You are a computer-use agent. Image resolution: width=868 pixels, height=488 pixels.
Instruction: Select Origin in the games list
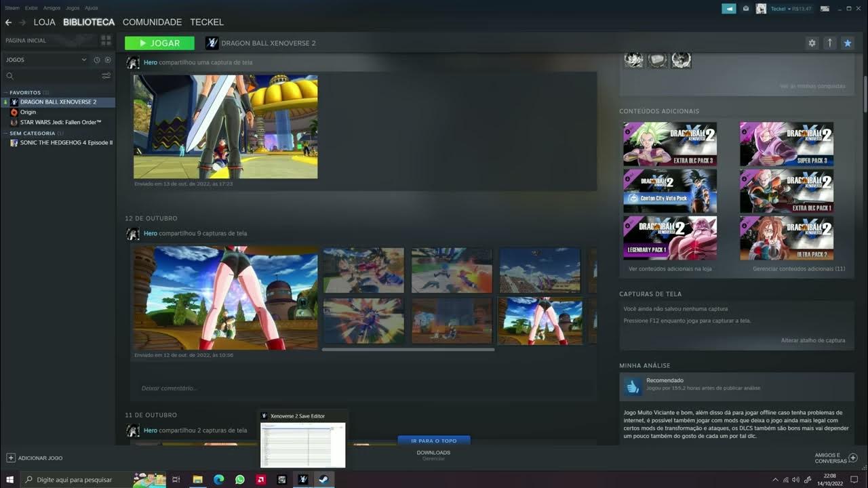coord(28,112)
